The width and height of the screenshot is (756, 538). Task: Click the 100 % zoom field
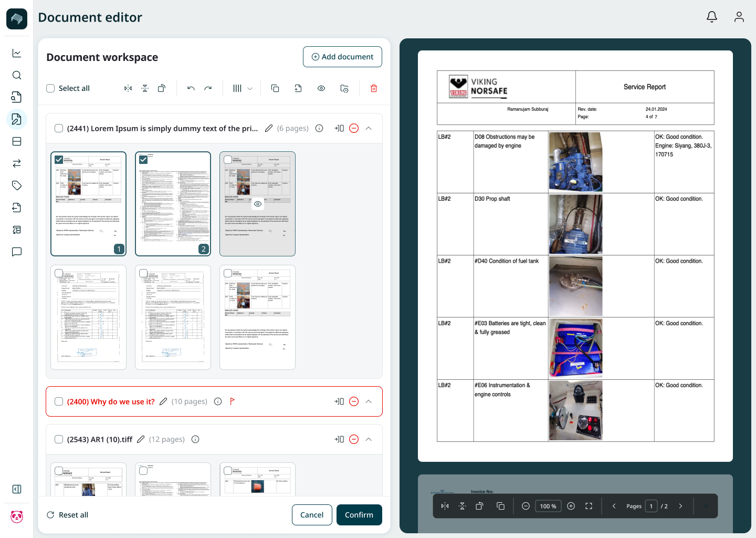(x=548, y=506)
